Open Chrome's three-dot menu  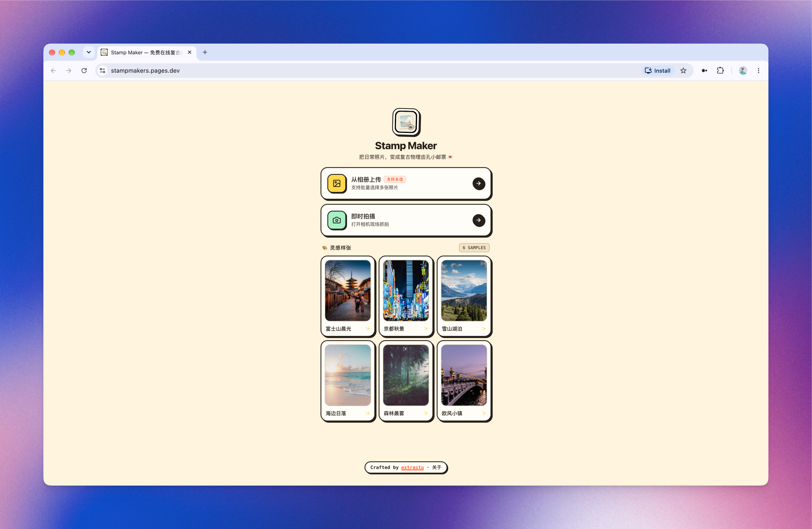click(758, 71)
